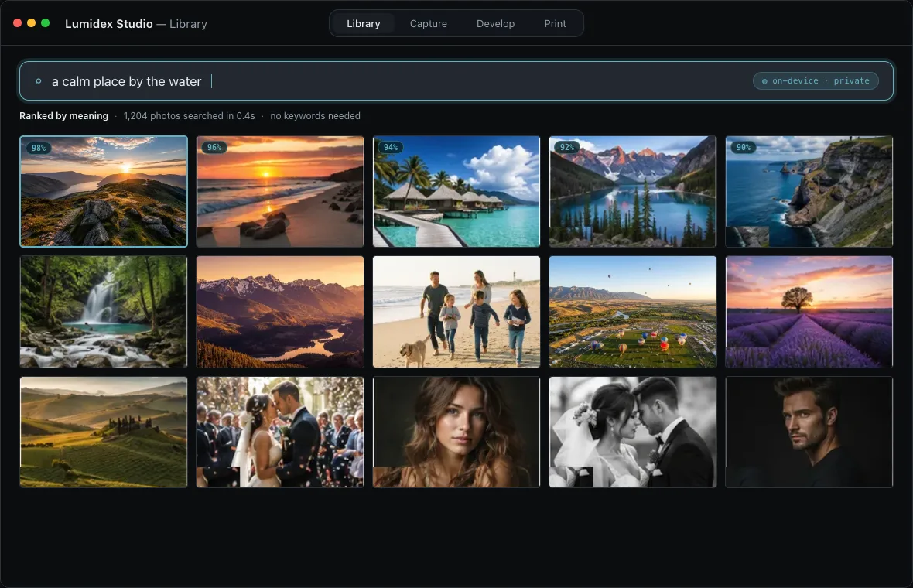The width and height of the screenshot is (913, 588).
Task: Select the dark male portrait photo
Action: click(x=809, y=432)
